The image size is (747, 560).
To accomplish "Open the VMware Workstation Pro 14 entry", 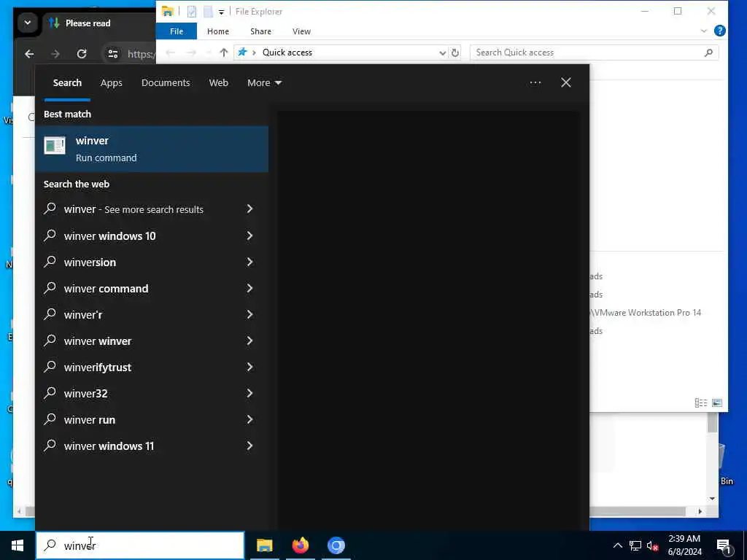I will click(646, 313).
